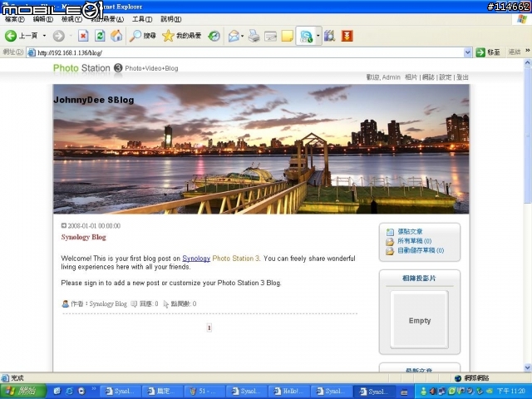Viewport: 532px width, 399px height.
Task: Expand the toolbar overflow chevron »
Action: coord(528,51)
